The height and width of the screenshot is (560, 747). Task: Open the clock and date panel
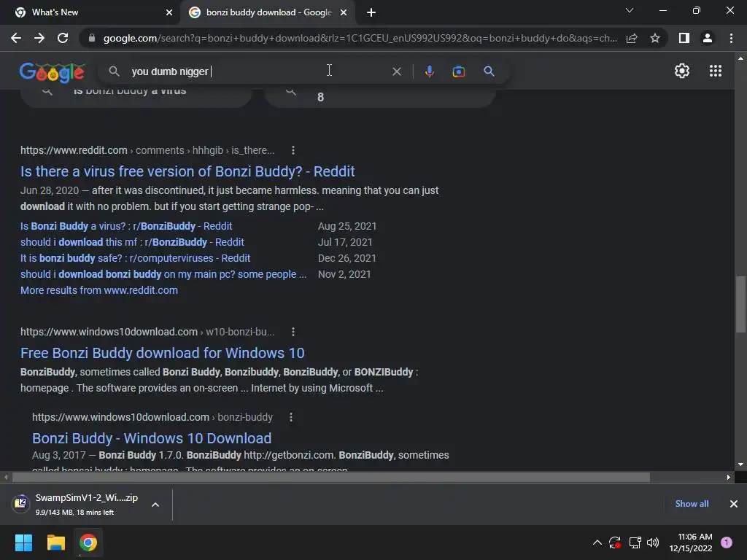[691, 542]
